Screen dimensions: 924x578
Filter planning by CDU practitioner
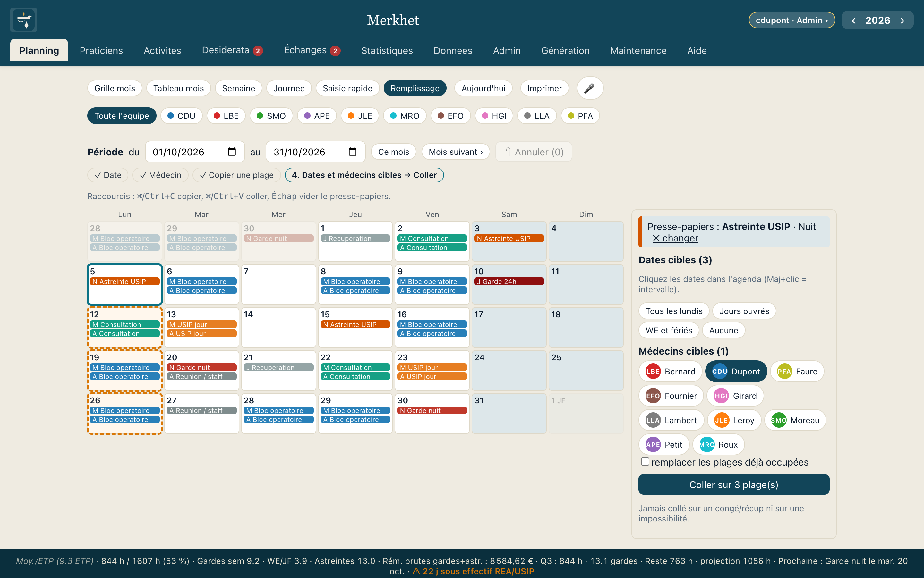tap(181, 116)
